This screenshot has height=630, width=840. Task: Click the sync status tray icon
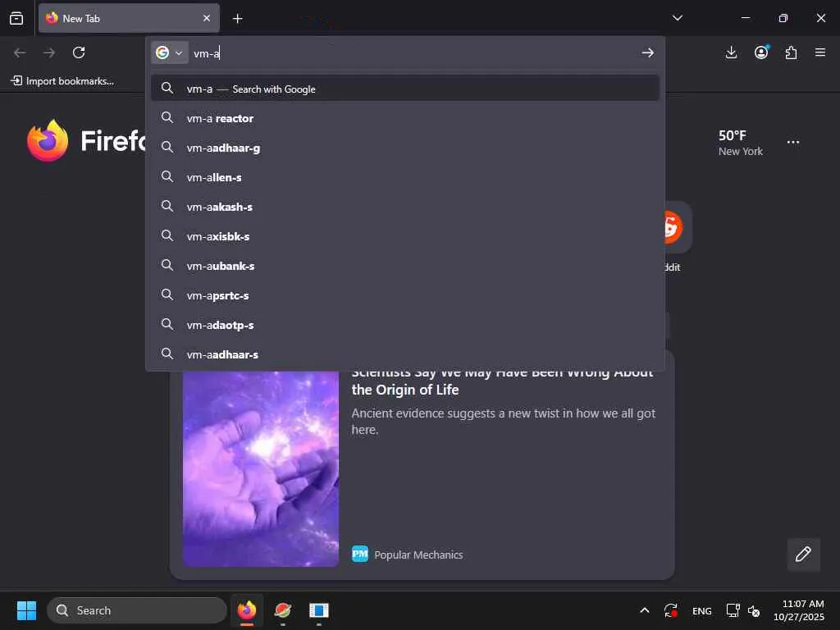(x=671, y=610)
